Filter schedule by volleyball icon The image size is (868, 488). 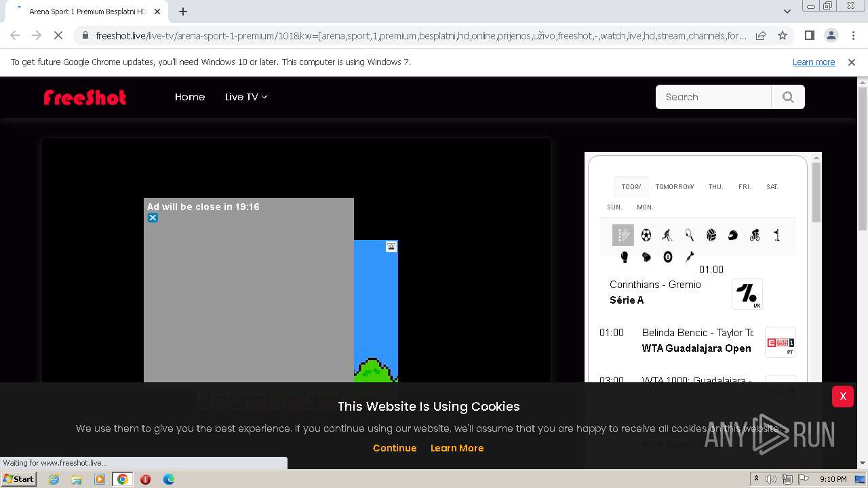click(x=711, y=235)
